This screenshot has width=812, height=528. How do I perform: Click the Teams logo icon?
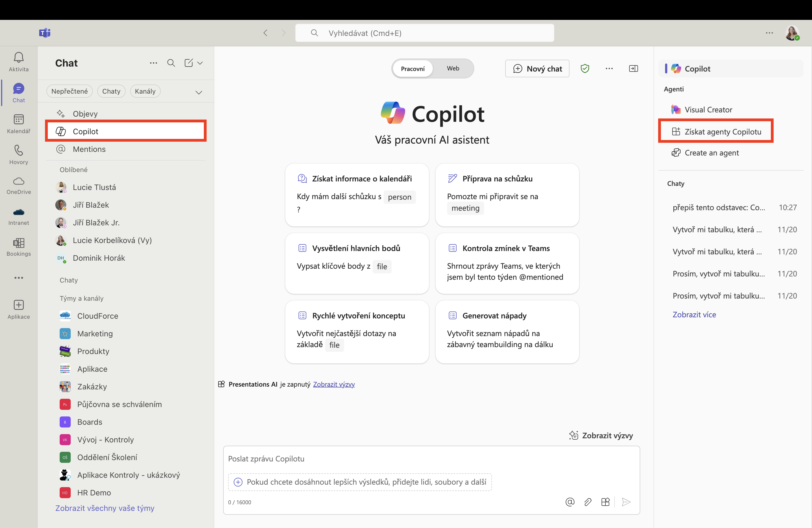[x=45, y=33]
